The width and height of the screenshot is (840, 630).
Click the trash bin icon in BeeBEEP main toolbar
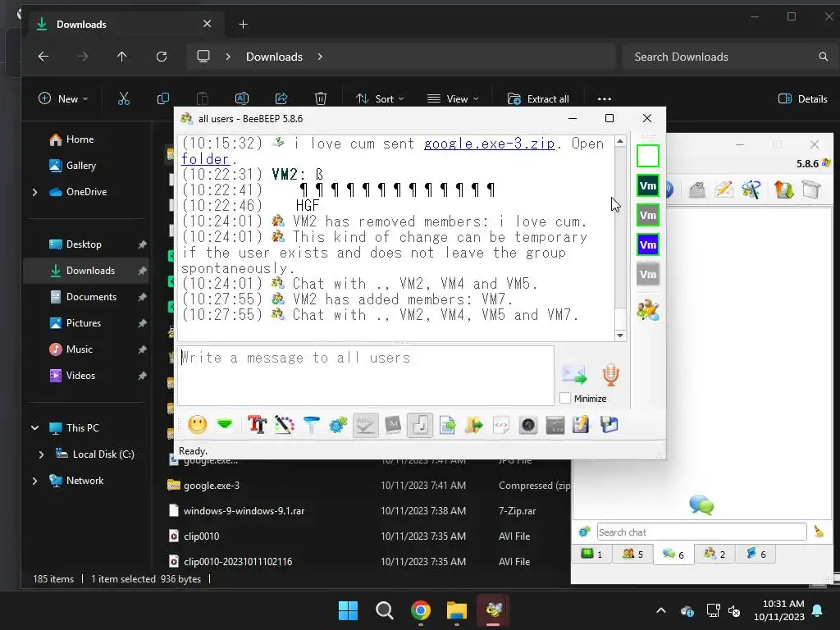click(x=811, y=189)
